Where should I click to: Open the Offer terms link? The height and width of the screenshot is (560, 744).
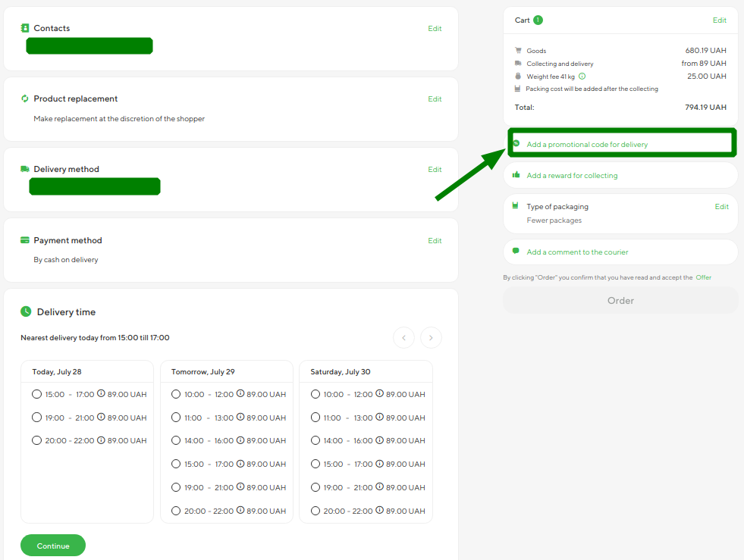[704, 277]
